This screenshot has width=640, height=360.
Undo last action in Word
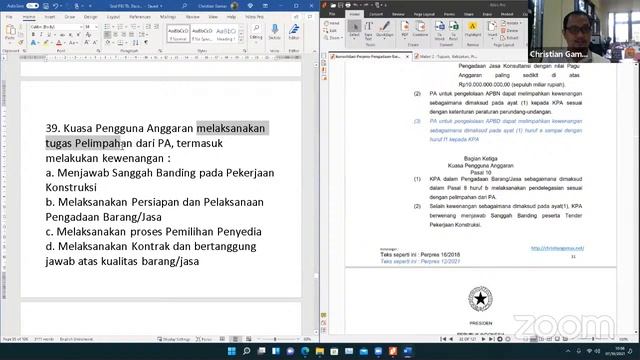56,6
